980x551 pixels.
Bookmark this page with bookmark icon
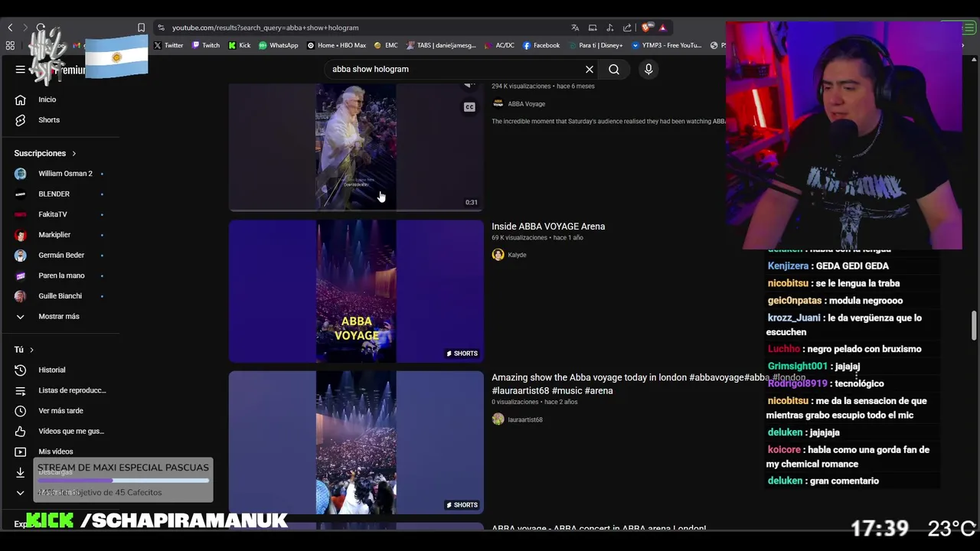pyautogui.click(x=141, y=28)
